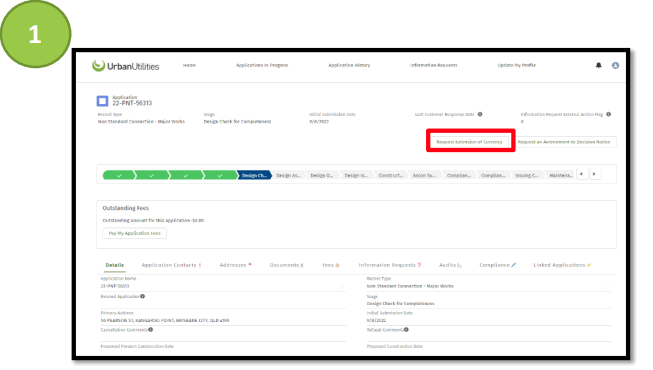The width and height of the screenshot is (653, 370).
Task: Open the user profile avatar menu
Action: pyautogui.click(x=615, y=65)
